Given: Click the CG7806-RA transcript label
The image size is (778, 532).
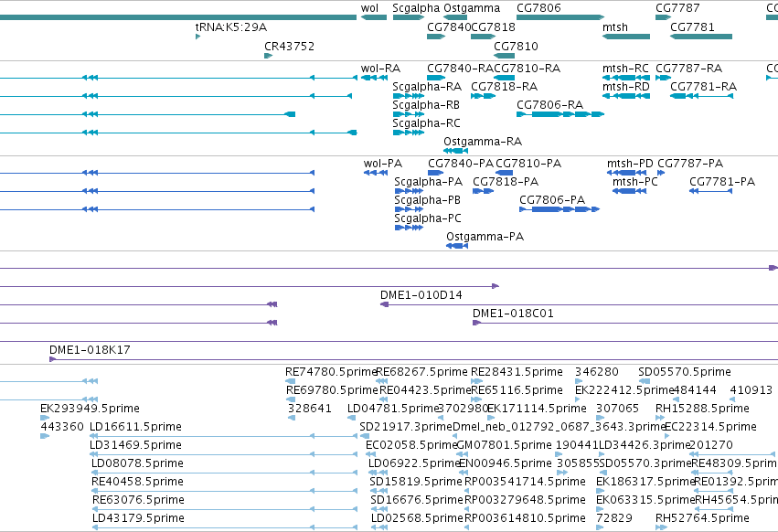Looking at the screenshot, I should (x=549, y=105).
